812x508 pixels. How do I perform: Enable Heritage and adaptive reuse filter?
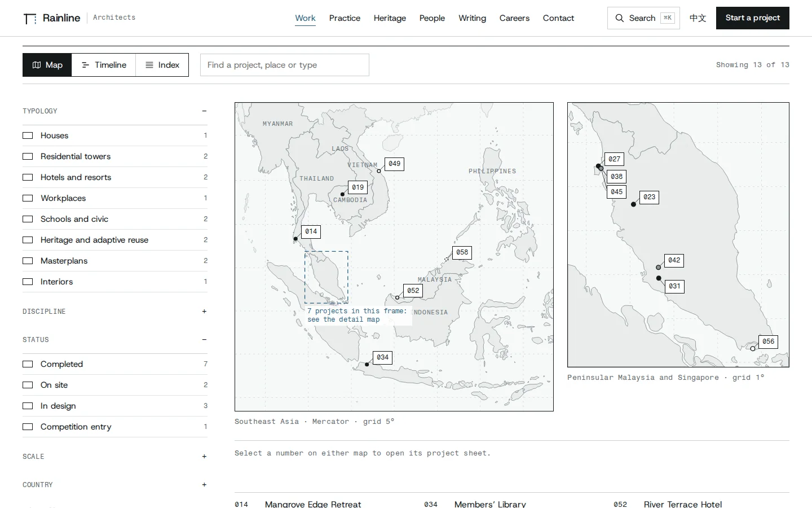(x=28, y=240)
